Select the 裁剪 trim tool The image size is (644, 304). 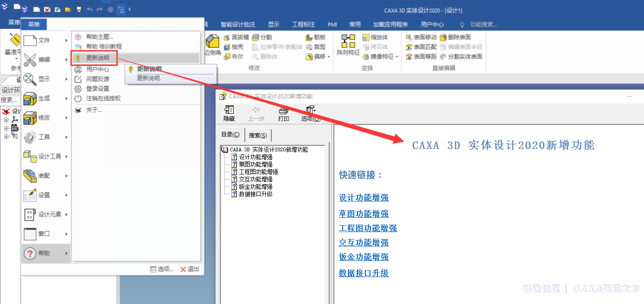coord(316,47)
